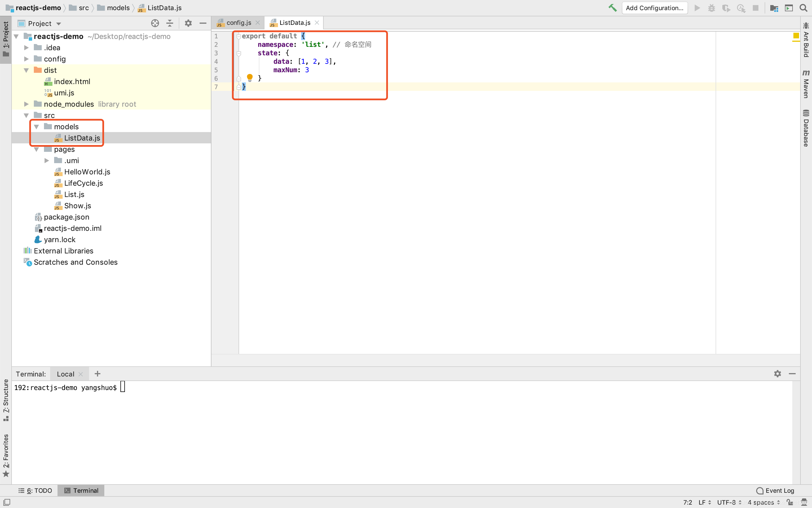Screen dimensions: 812x508
Task: Click the 7:2 cursor position indicator
Action: 687,502
